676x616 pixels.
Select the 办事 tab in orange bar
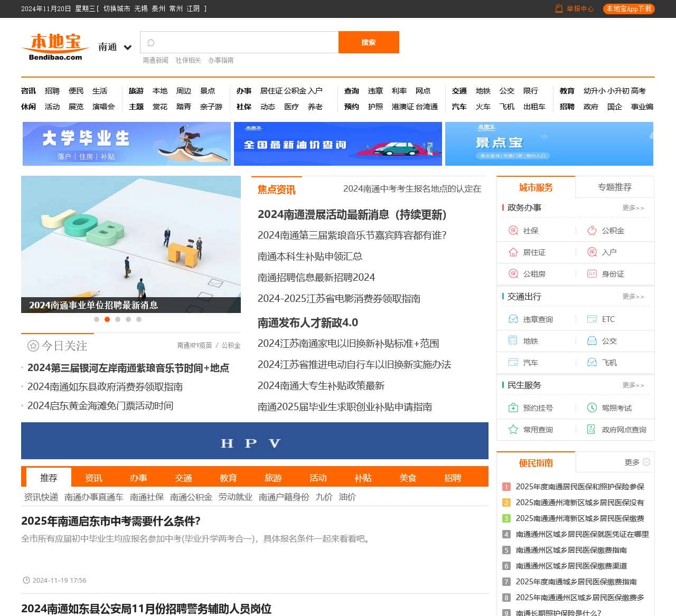138,478
